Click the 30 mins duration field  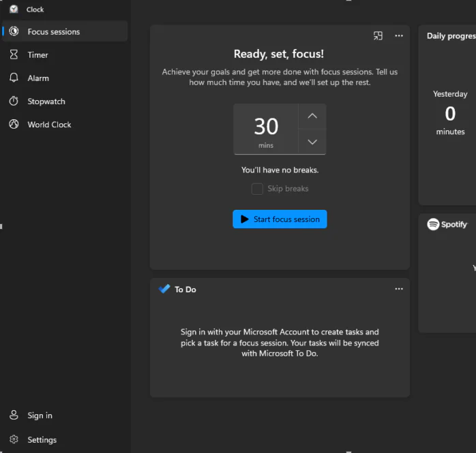[x=266, y=129]
